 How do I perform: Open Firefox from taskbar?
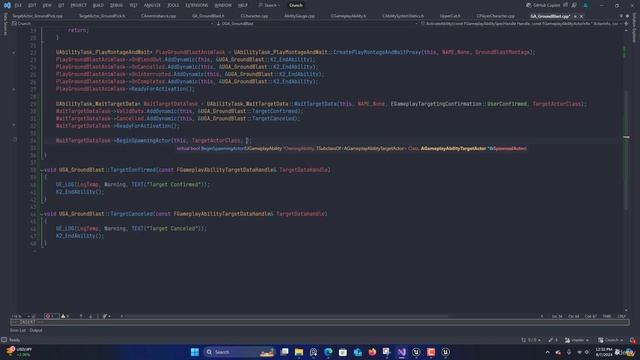(x=372, y=352)
